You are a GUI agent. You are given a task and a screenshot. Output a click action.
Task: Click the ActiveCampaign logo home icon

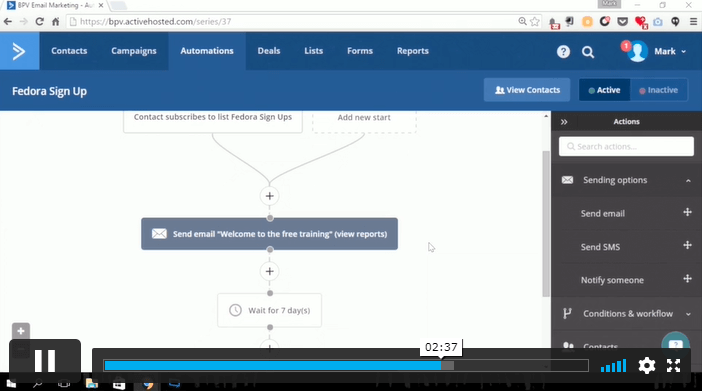coord(19,51)
